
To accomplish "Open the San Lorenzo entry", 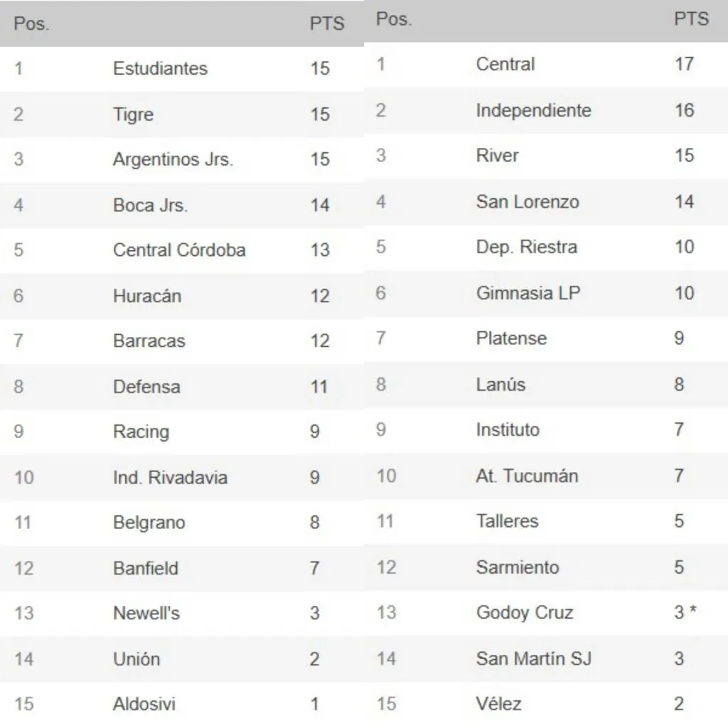I will coord(528,201).
